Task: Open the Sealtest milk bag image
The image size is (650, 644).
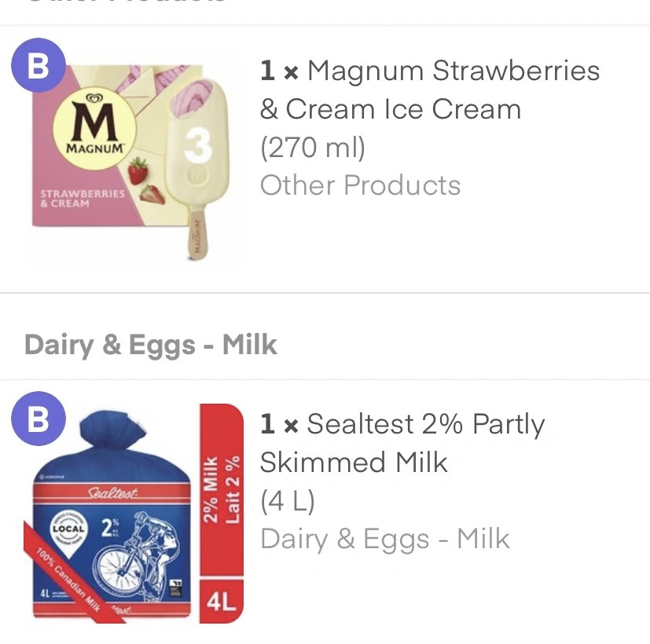Action: pyautogui.click(x=134, y=514)
